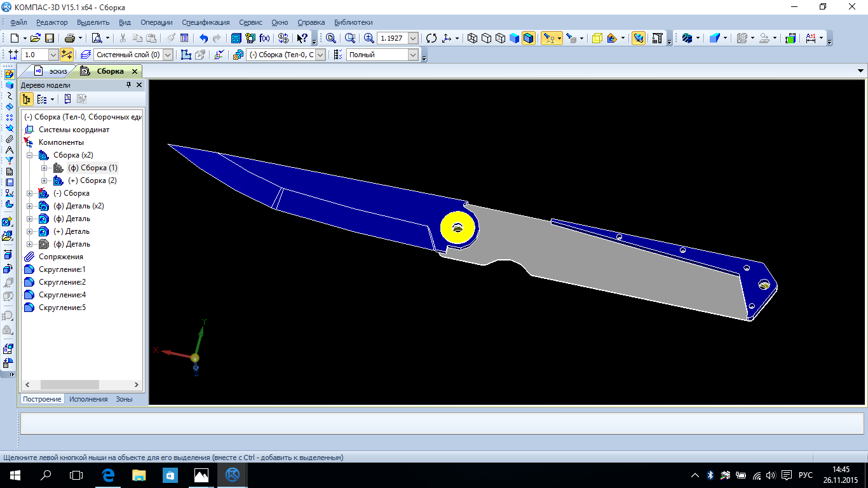This screenshot has height=488, width=868.
Task: Open Edge browser from the taskbar
Action: click(x=108, y=475)
